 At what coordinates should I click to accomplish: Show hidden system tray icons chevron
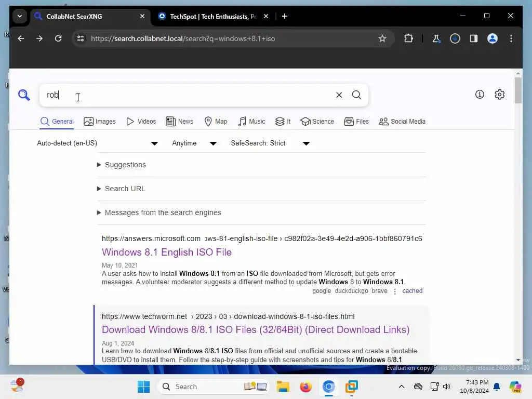pos(402,387)
